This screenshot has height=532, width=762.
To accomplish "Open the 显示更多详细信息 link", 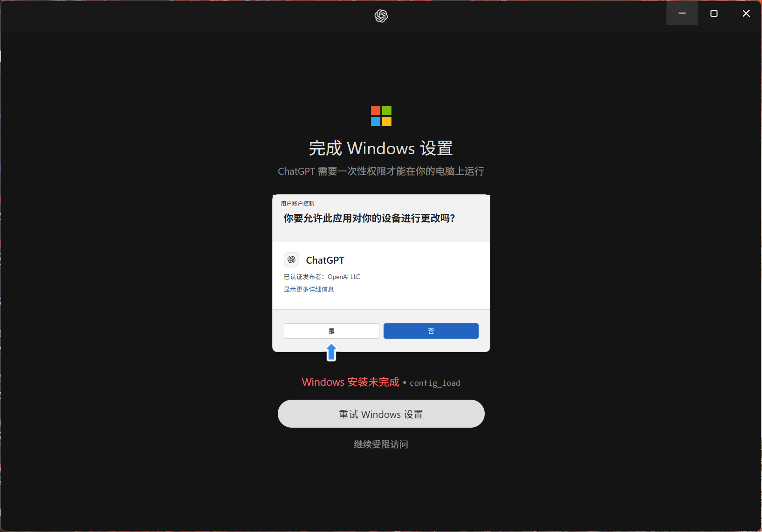I will [309, 289].
